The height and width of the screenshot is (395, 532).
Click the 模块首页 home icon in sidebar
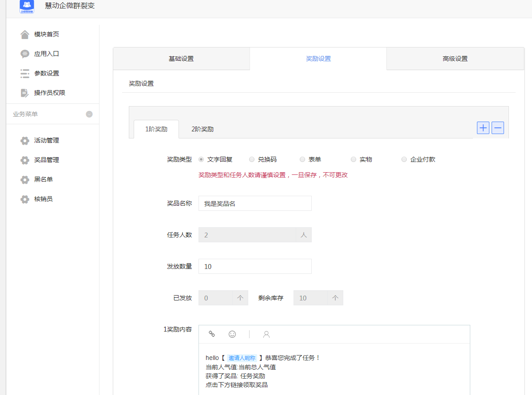click(25, 34)
